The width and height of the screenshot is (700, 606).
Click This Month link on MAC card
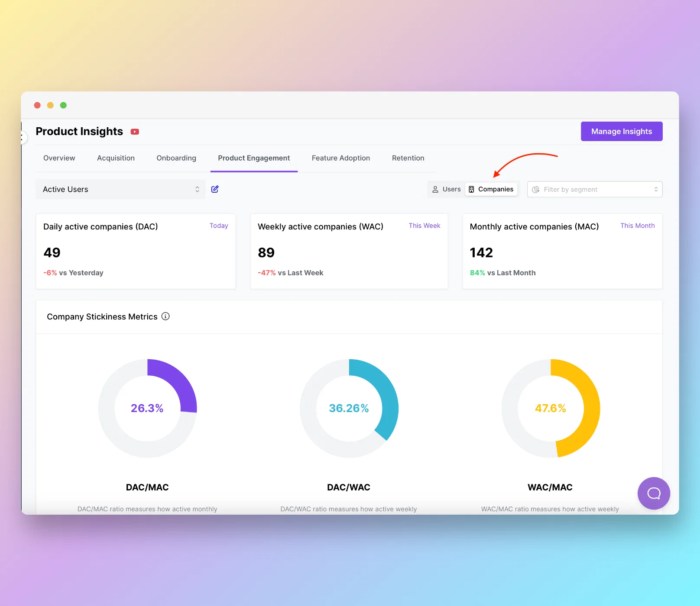(x=638, y=226)
